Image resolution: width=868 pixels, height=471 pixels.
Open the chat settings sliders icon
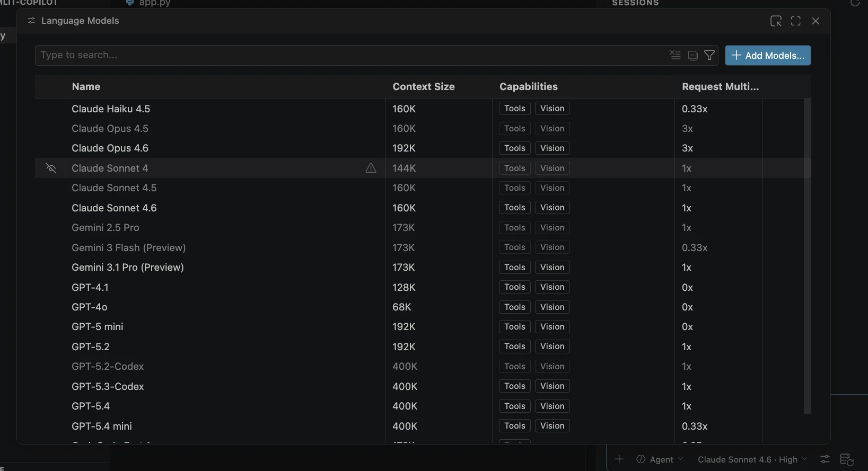click(x=825, y=459)
